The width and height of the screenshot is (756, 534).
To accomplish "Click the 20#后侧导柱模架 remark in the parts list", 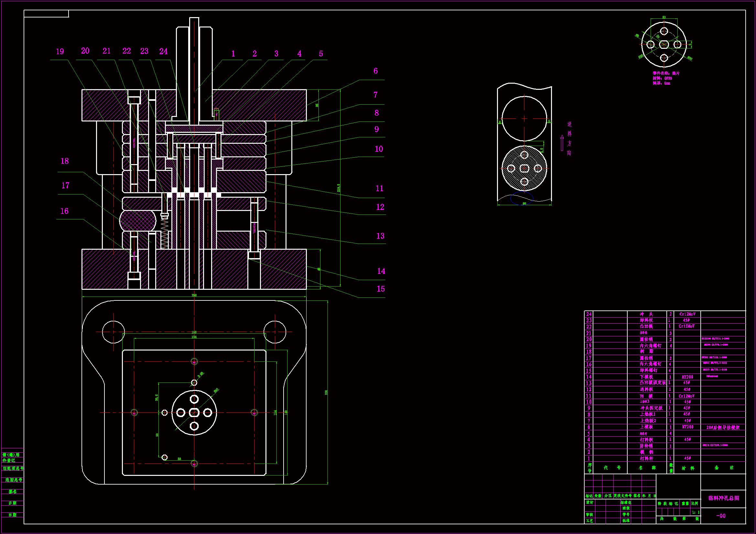I will 723,427.
